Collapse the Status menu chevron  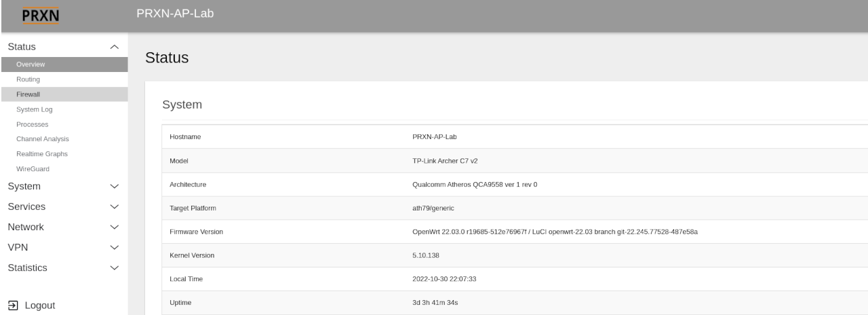pyautogui.click(x=114, y=47)
